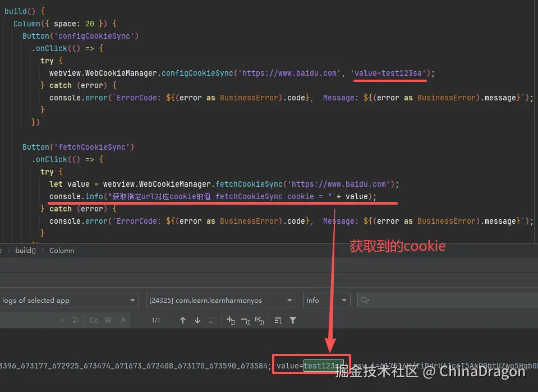The height and width of the screenshot is (392, 538).
Task: Click the Column breadcrumb item
Action: [61, 250]
